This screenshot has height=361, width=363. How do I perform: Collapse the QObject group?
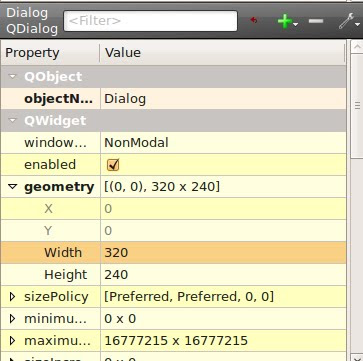click(12, 76)
